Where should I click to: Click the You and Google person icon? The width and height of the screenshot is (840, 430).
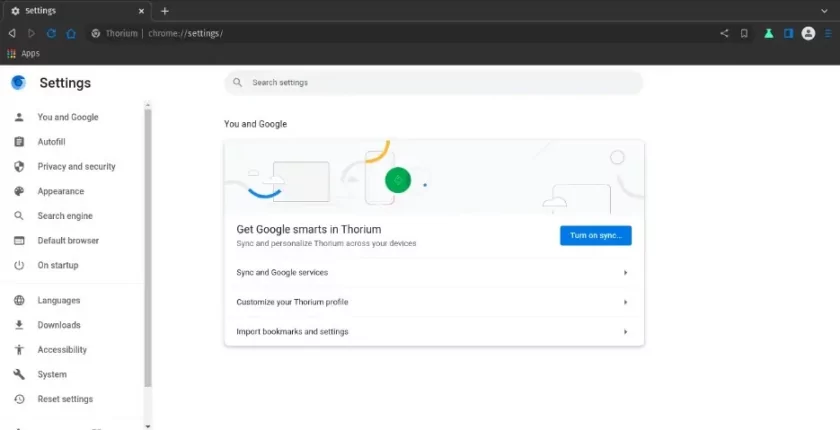(19, 117)
